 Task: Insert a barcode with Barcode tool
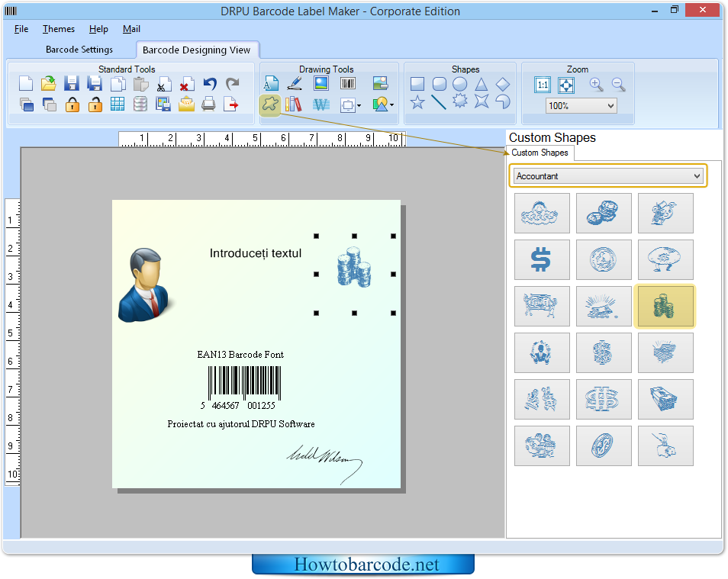click(x=348, y=84)
